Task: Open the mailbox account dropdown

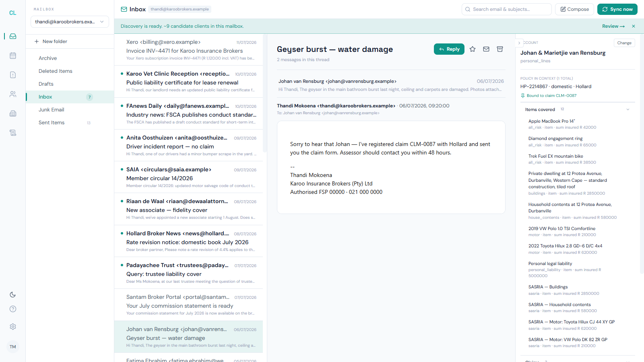Action: 70,22
